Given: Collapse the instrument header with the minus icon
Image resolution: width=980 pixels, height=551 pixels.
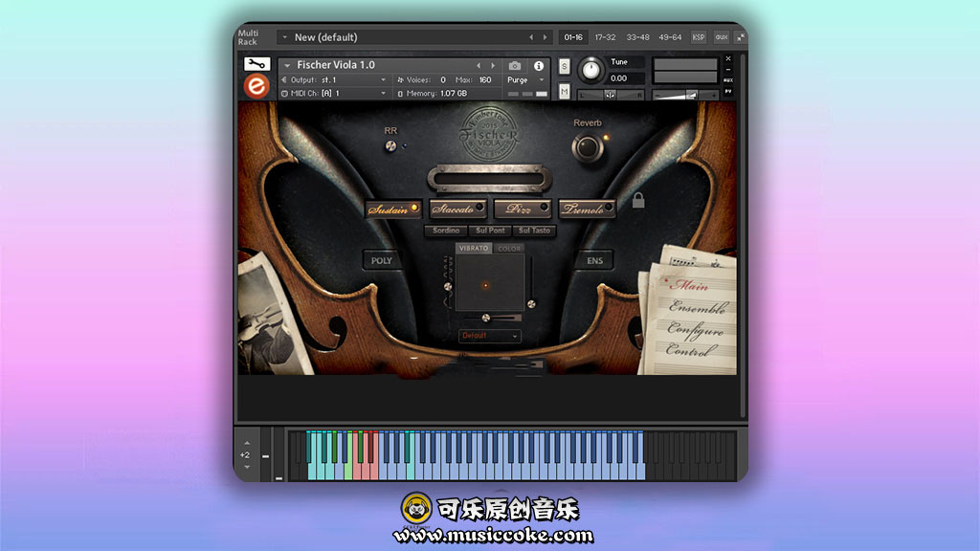Looking at the screenshot, I should [x=728, y=69].
